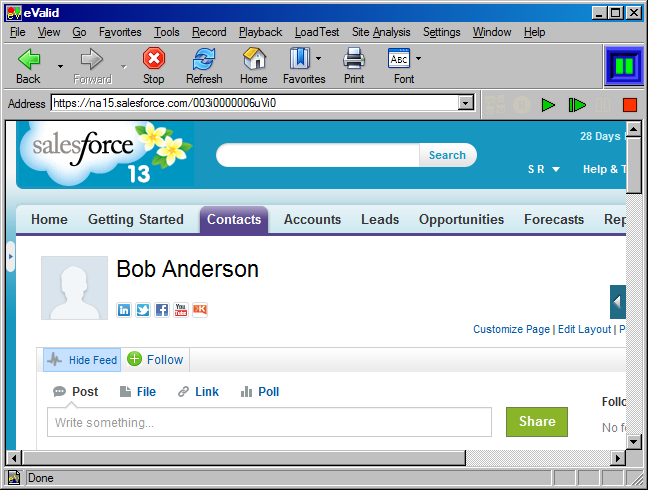Open the File menu
Image resolution: width=648 pixels, height=490 pixels.
17,32
